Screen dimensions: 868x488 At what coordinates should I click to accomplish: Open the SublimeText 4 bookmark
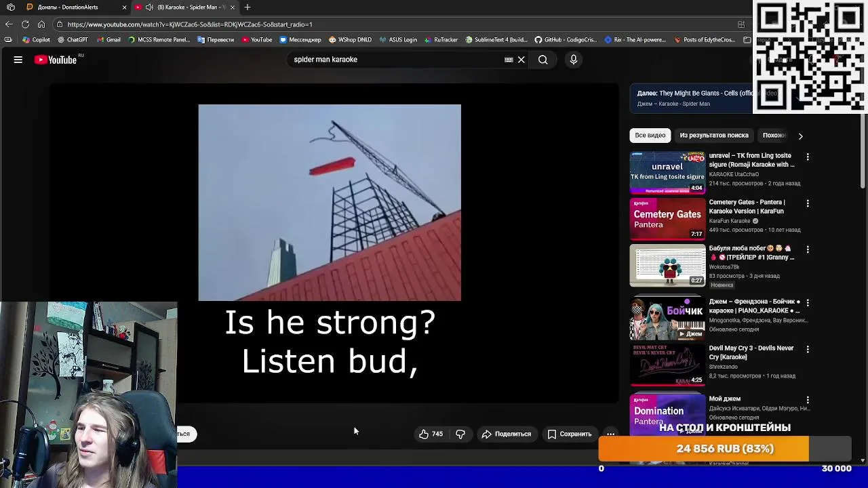point(496,40)
